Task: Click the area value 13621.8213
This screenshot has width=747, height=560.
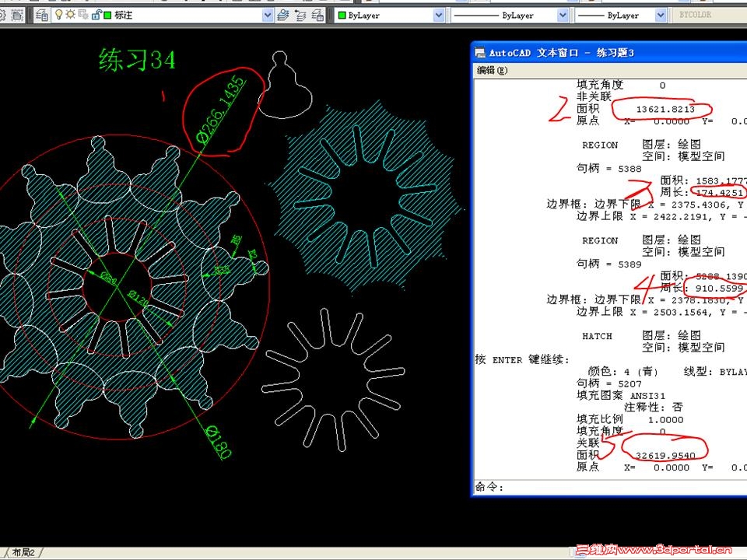Action: pos(665,109)
